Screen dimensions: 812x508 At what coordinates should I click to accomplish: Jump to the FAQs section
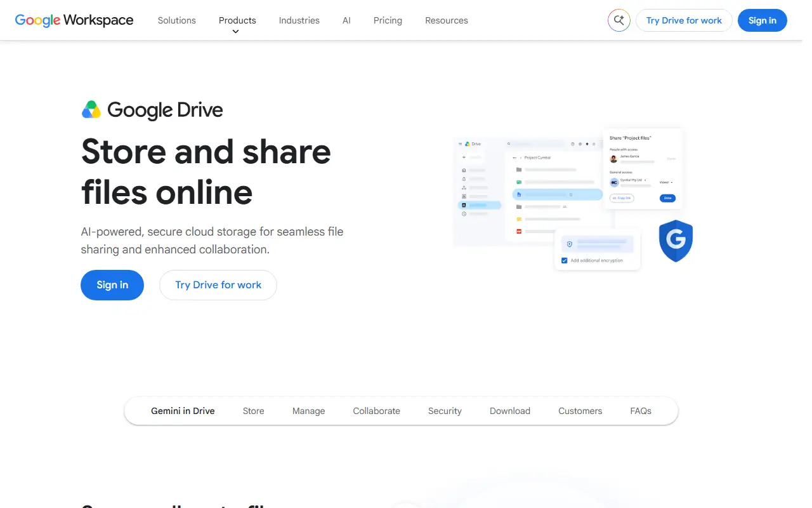tap(641, 411)
